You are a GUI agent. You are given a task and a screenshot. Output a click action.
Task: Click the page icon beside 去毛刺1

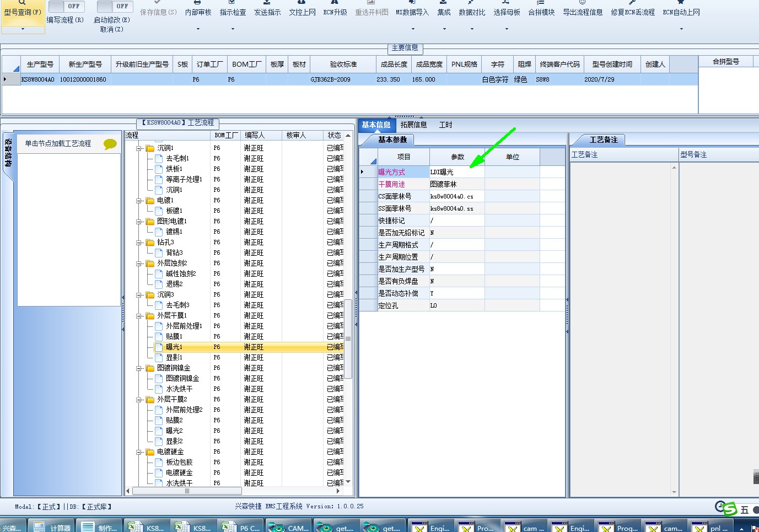pos(159,159)
